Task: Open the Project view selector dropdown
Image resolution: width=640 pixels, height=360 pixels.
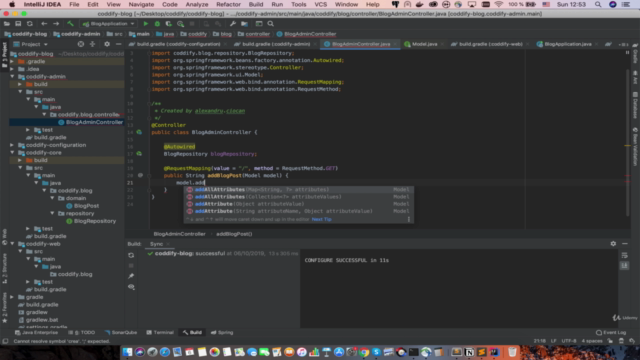Action: [31, 44]
